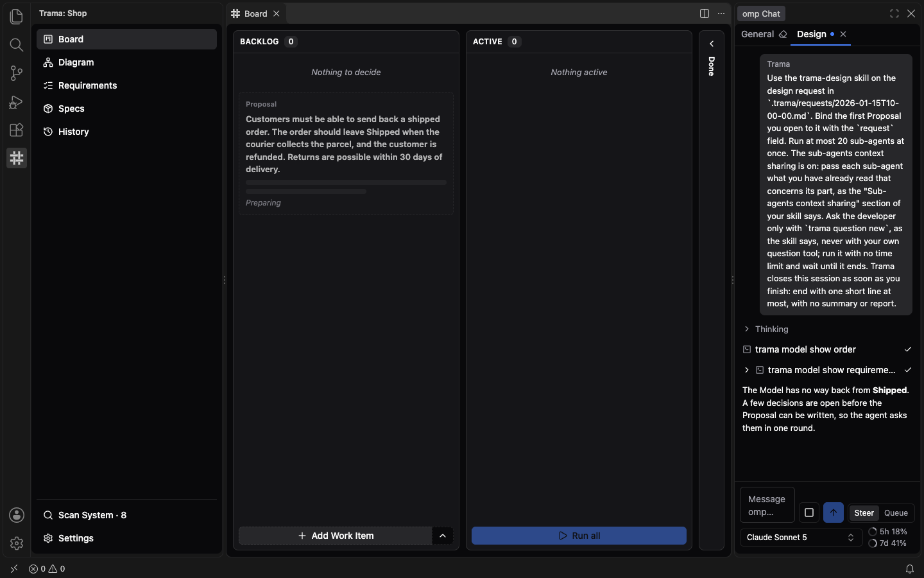Screen dimensions: 924x578
Task: Click the errors and warnings status indicator
Action: tap(47, 569)
